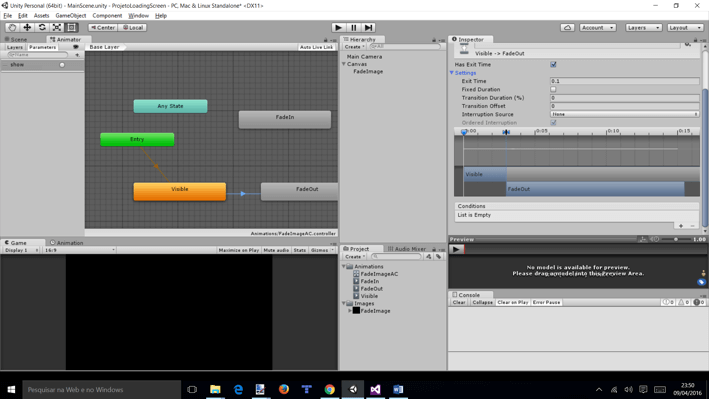Select Main Camera in Hierarchy
Viewport: 709px width, 399px height.
pos(364,57)
